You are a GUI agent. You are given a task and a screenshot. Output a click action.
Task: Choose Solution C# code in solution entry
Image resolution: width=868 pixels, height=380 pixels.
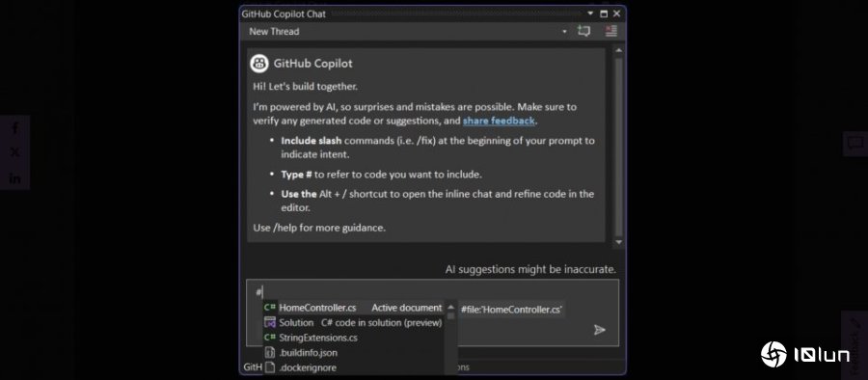pos(354,322)
